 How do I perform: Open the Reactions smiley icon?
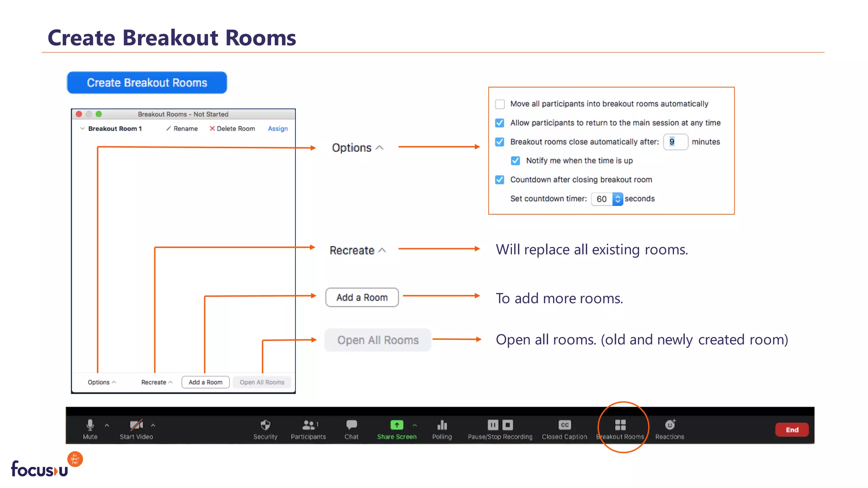tap(670, 425)
